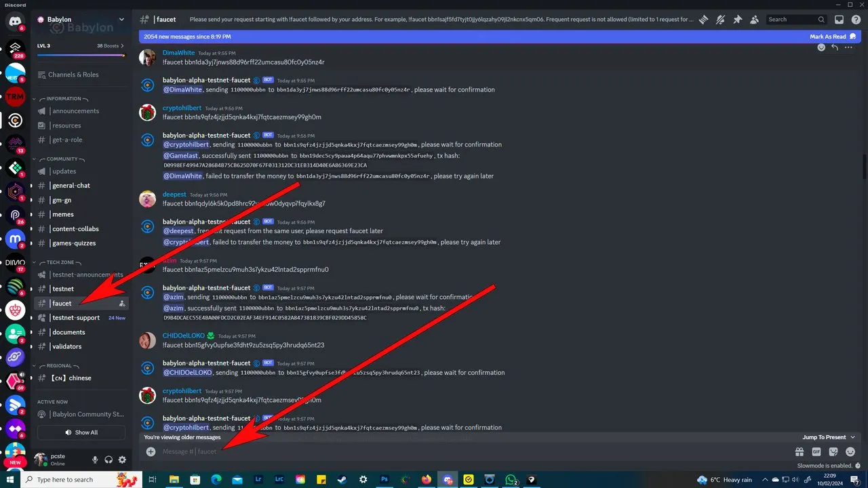Open testnet-support channel with 24 new
Screen dimensions: 868x488
tap(81, 318)
